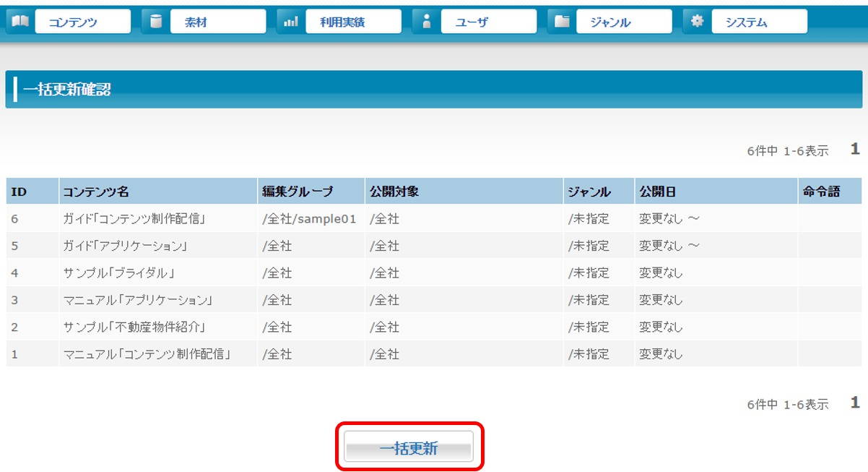Click the book icon beside コンテンツ
The height and width of the screenshot is (472, 868).
(20, 22)
